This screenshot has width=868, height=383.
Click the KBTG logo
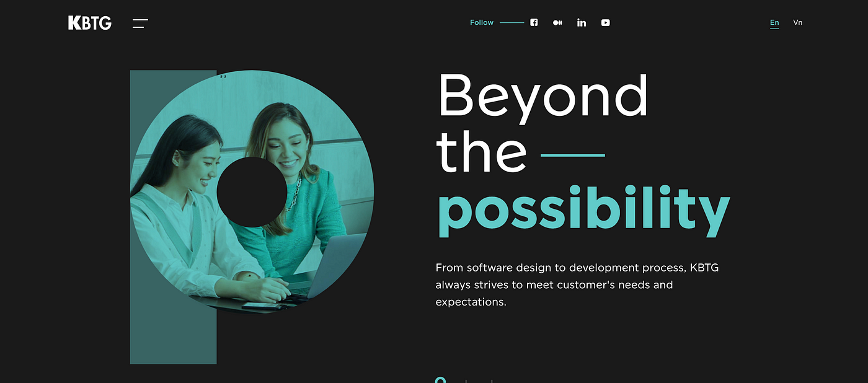pos(90,23)
